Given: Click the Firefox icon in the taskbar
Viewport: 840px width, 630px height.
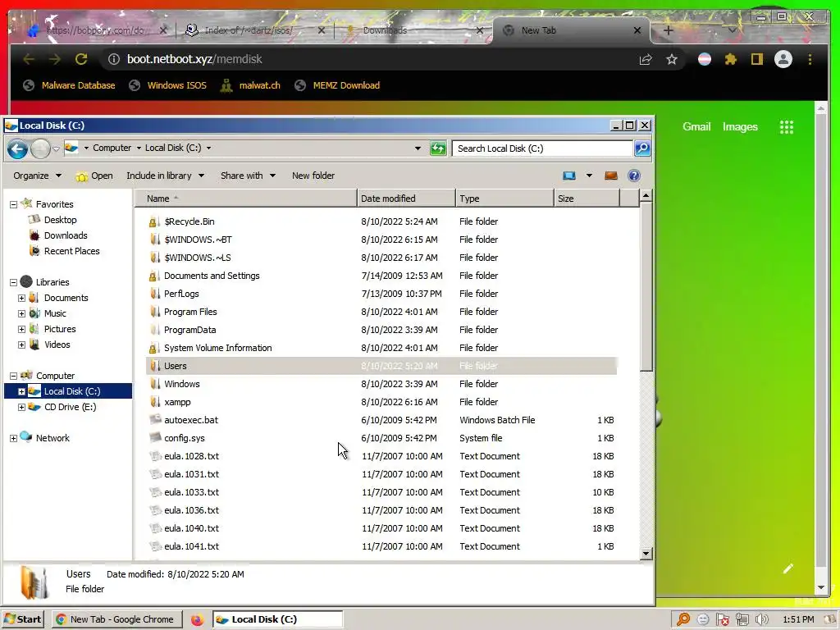Looking at the screenshot, I should click(x=197, y=620).
